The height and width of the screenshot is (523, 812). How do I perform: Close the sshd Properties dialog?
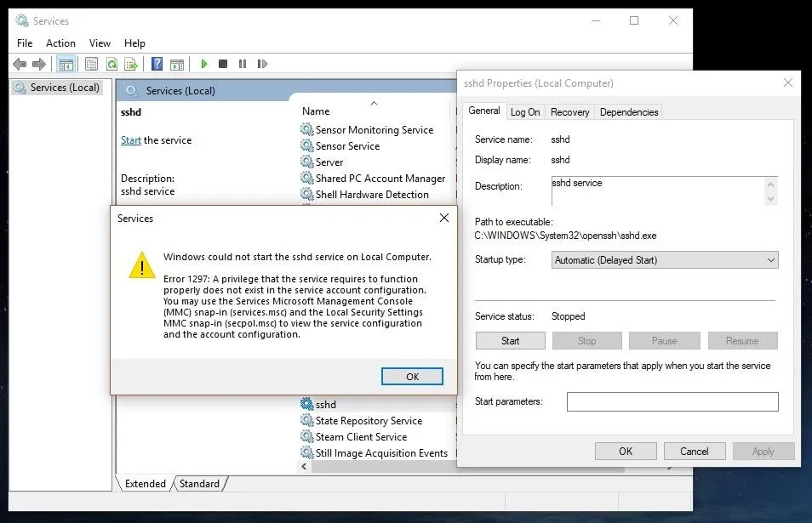click(x=787, y=82)
